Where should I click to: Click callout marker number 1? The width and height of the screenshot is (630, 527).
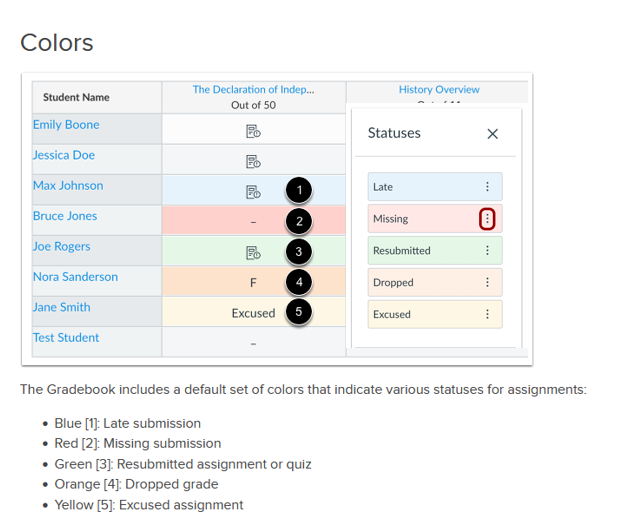(x=297, y=190)
